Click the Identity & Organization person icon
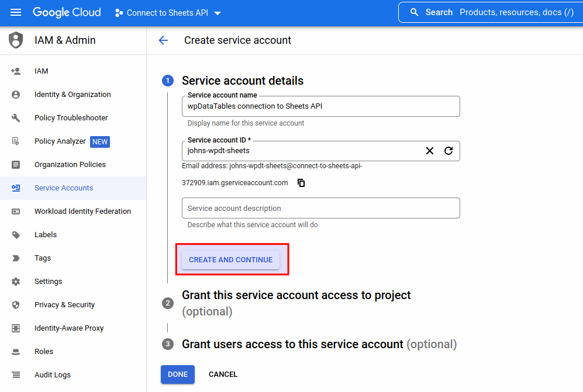This screenshot has width=583, height=392. coord(16,95)
